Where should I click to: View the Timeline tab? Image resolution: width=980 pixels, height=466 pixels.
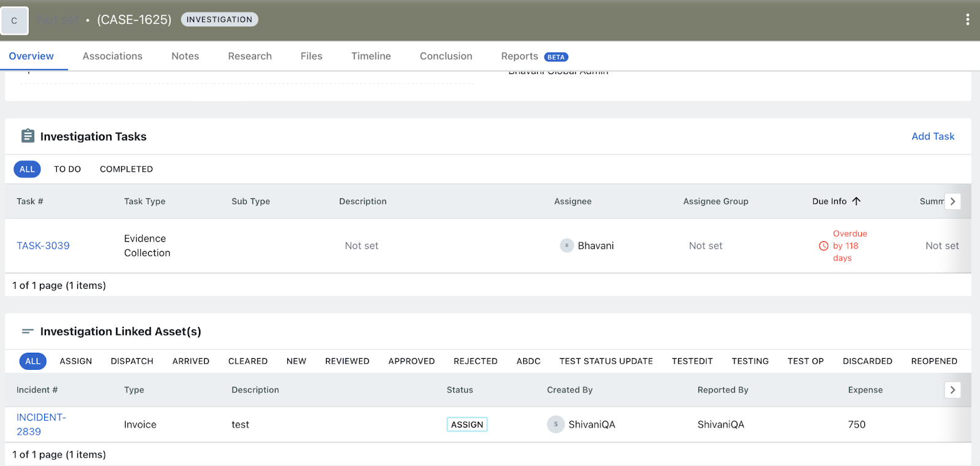point(371,56)
